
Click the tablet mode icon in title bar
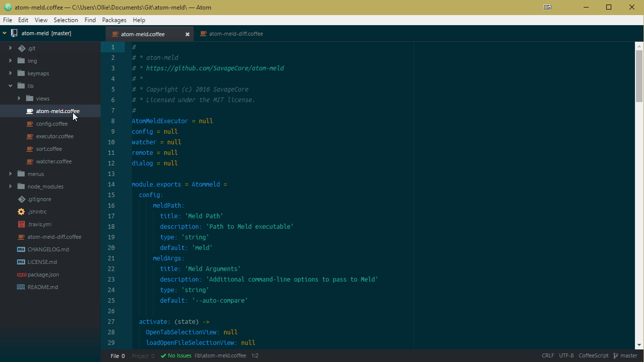[547, 7]
